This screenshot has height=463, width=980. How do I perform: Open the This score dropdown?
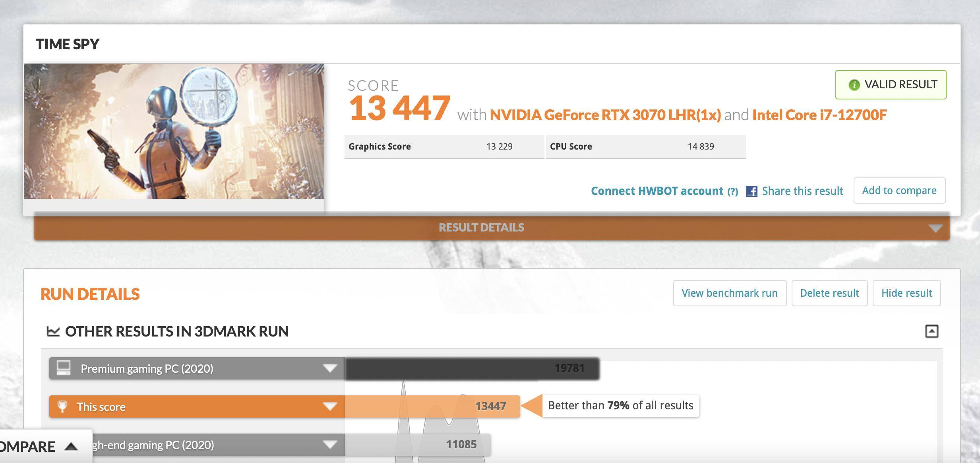coord(329,407)
